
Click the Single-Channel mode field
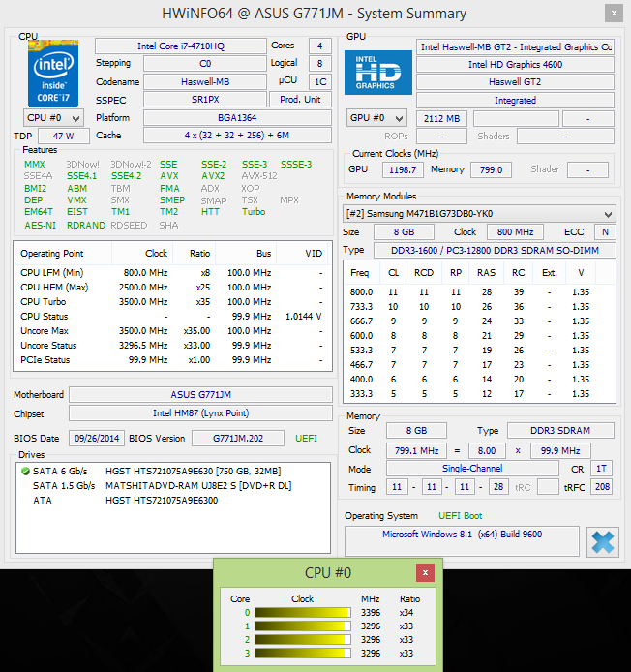[x=472, y=469]
